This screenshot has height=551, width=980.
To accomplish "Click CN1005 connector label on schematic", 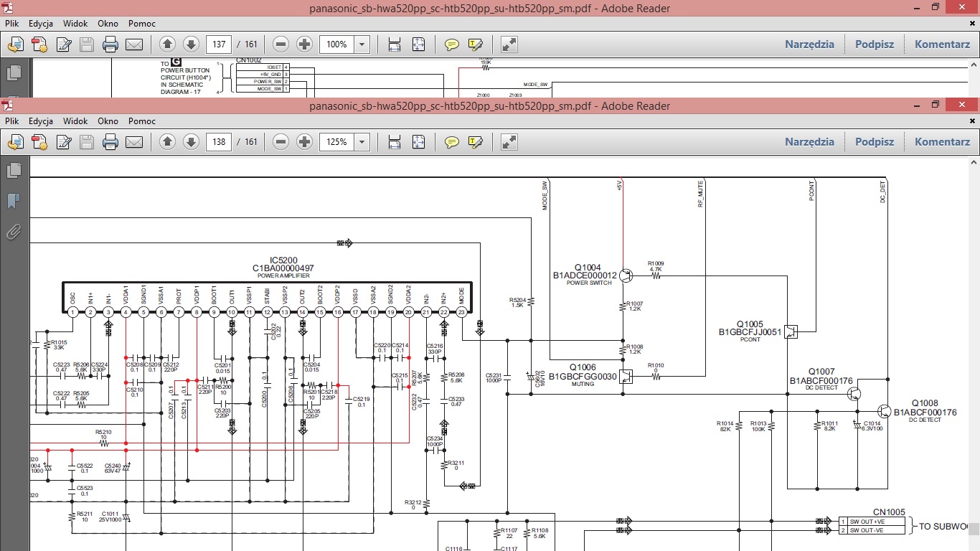I will pos(889,512).
